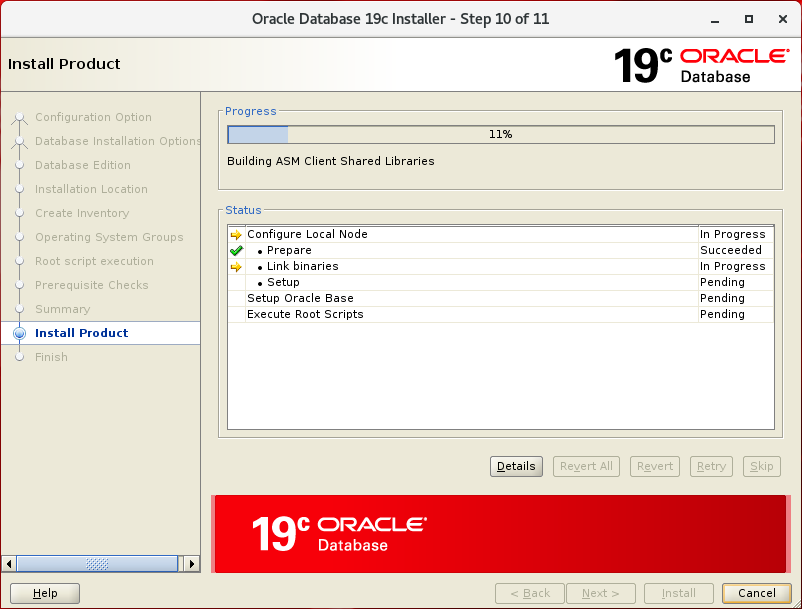Click the Database Edition step bullet icon
The width and height of the screenshot is (802, 609).
click(x=19, y=165)
